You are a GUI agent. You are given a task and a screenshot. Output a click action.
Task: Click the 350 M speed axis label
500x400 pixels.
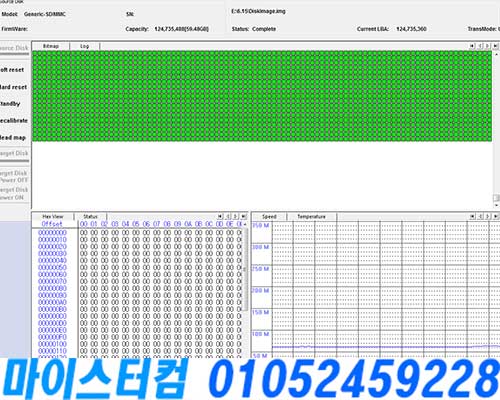pos(261,226)
